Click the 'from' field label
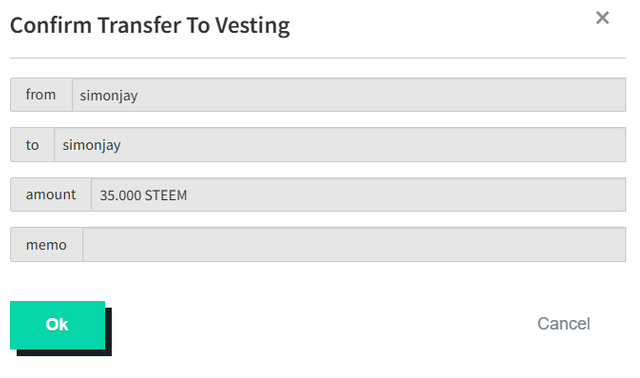The width and height of the screenshot is (640, 378). (x=41, y=95)
